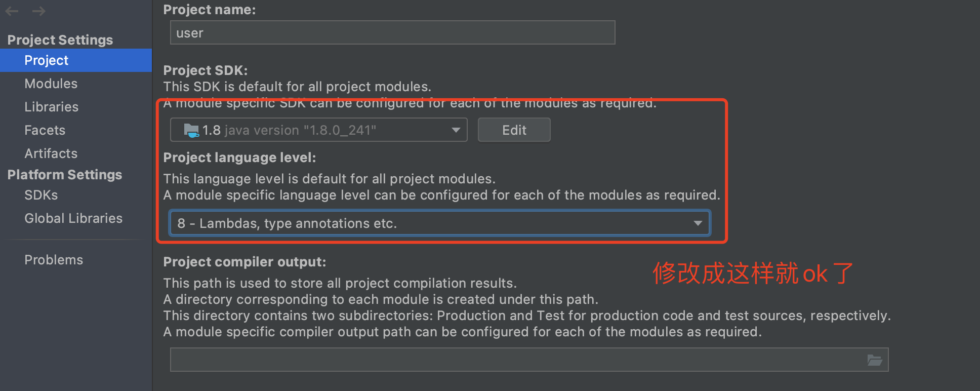Screen dimensions: 980x391
Task: Open Global Libraries settings
Action: (73, 218)
